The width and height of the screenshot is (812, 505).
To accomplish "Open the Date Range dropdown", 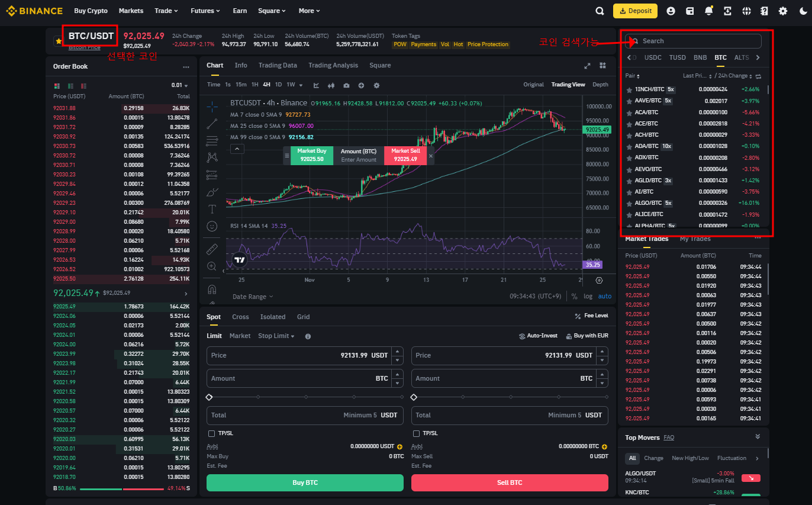I will pos(253,297).
